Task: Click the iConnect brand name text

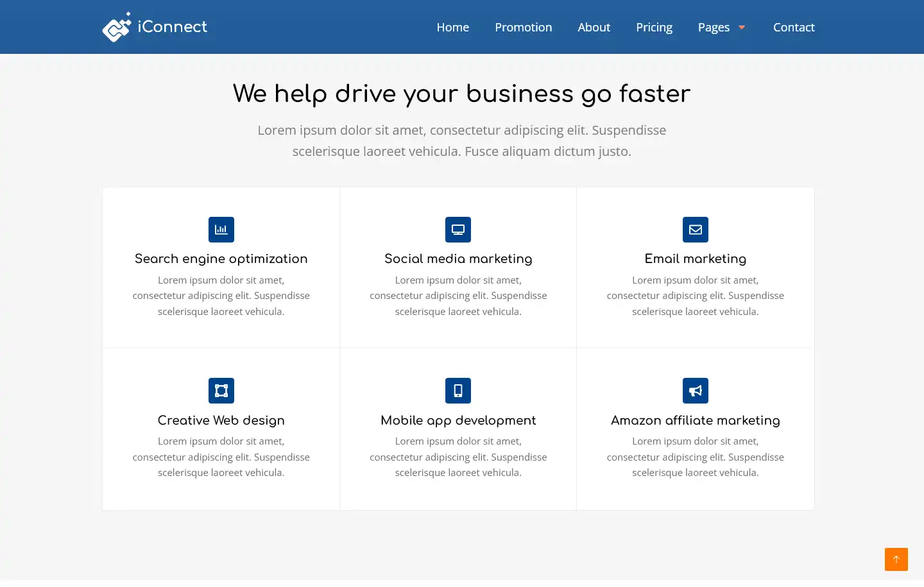Action: (x=173, y=27)
